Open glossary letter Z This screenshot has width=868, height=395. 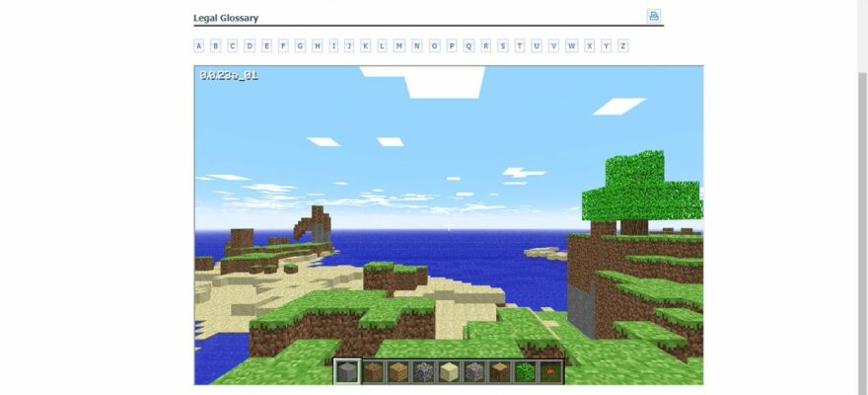point(622,46)
